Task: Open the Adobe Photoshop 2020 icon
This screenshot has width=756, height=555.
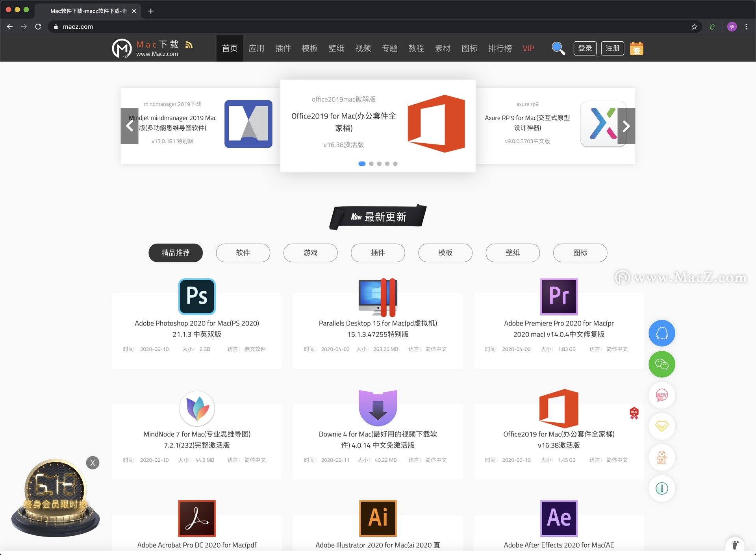Action: tap(197, 296)
